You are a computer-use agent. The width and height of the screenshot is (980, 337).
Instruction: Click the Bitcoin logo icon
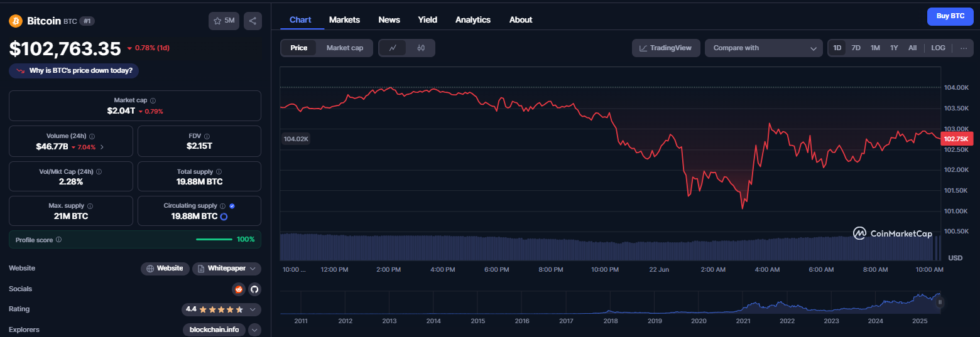[x=16, y=21]
